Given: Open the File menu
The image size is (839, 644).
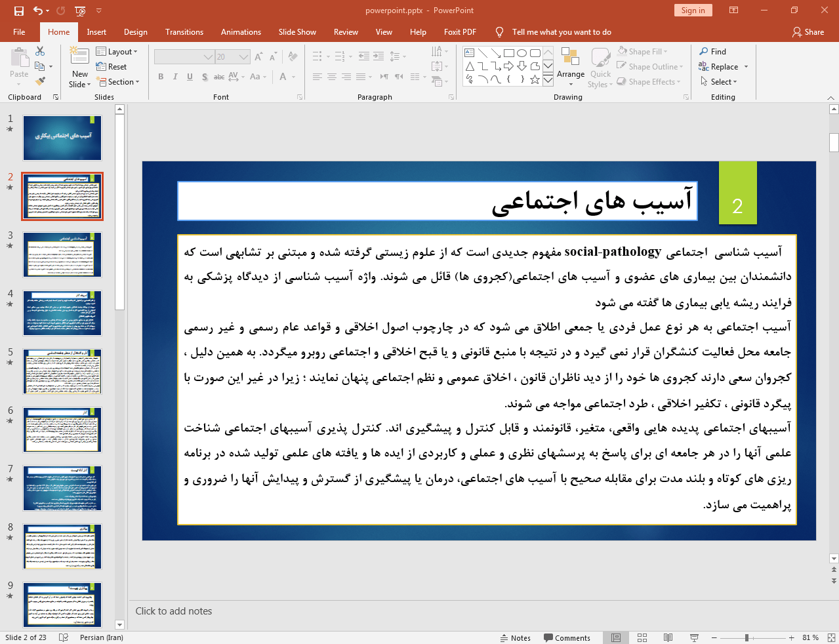Looking at the screenshot, I should (x=19, y=32).
